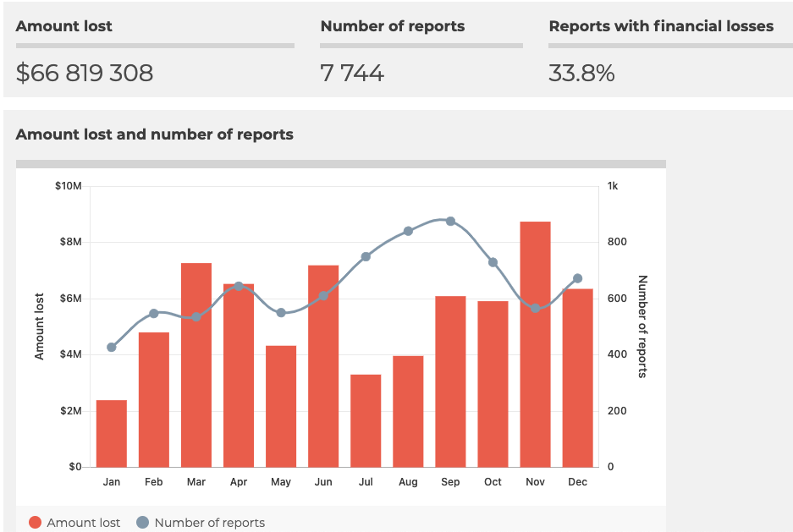The width and height of the screenshot is (793, 532).
Task: Select the December line data point
Action: point(577,278)
